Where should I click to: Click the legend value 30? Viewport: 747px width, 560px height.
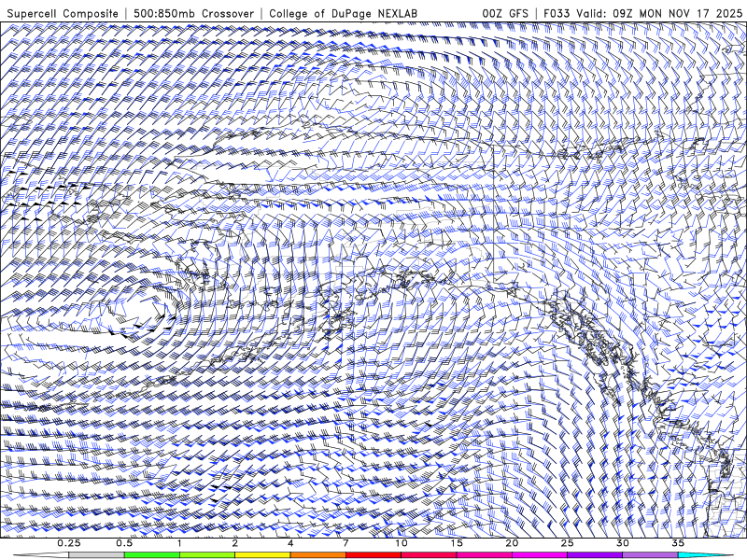(622, 543)
